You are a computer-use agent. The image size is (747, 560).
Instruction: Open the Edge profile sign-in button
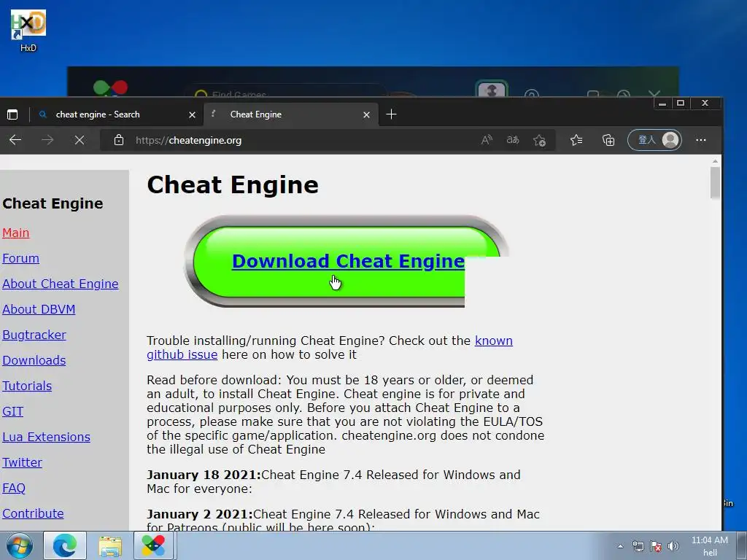tap(654, 140)
